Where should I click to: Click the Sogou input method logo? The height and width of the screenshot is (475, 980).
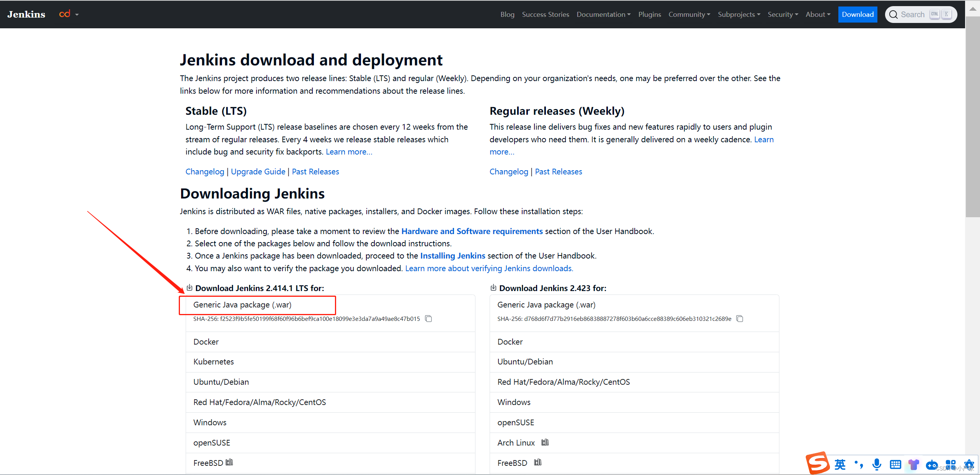pos(817,463)
